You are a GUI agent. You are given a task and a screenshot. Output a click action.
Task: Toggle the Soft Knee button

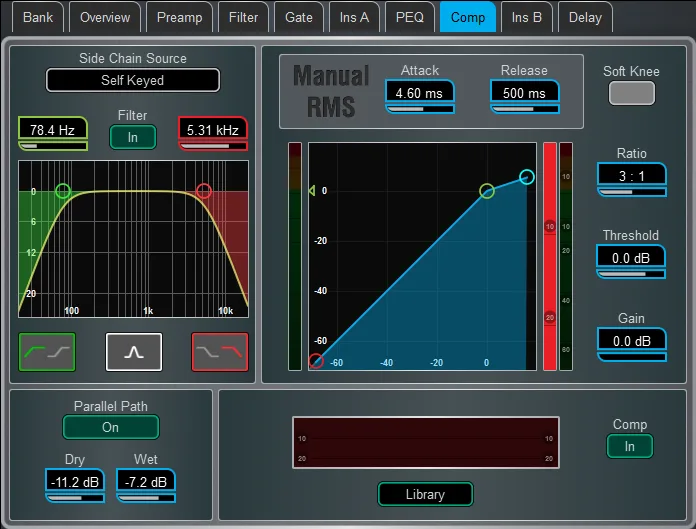[x=632, y=93]
